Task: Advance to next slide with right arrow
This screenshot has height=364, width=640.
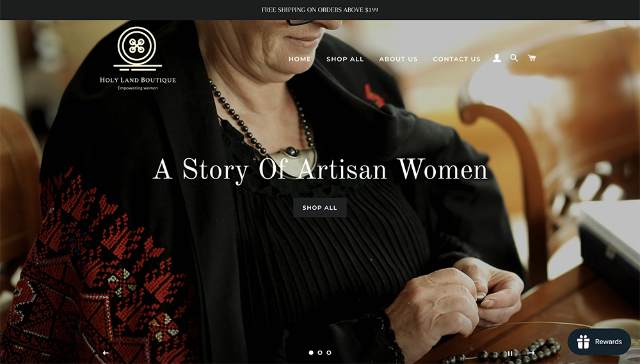Action: tap(531, 352)
